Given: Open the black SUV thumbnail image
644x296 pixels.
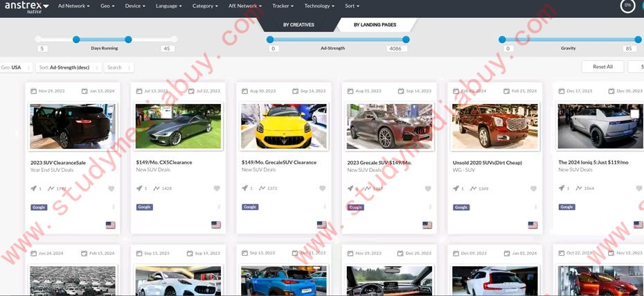Looking at the screenshot, I should click(x=73, y=126).
